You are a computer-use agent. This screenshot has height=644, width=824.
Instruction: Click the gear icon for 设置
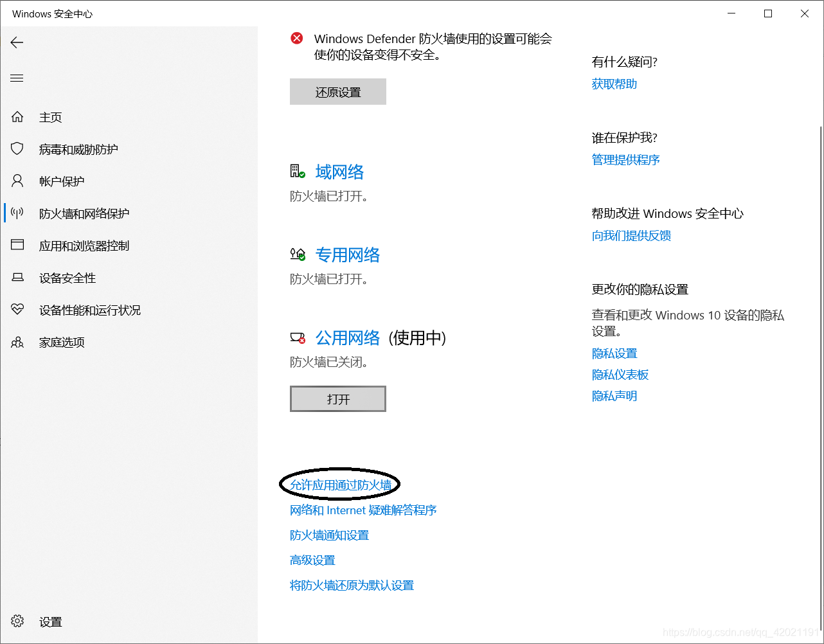click(17, 622)
